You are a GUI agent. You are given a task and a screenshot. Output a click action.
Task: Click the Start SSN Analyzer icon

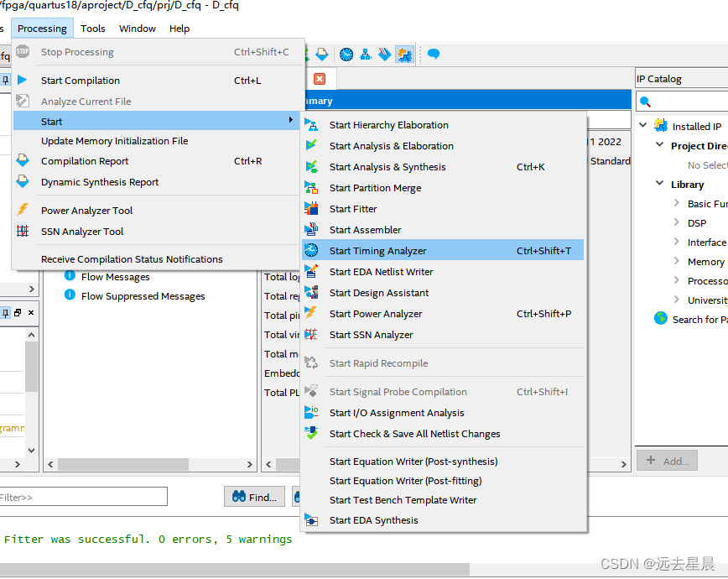pos(311,334)
